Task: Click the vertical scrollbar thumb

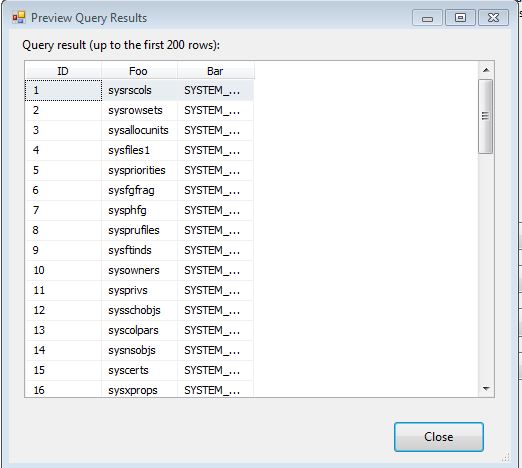Action: click(x=485, y=116)
